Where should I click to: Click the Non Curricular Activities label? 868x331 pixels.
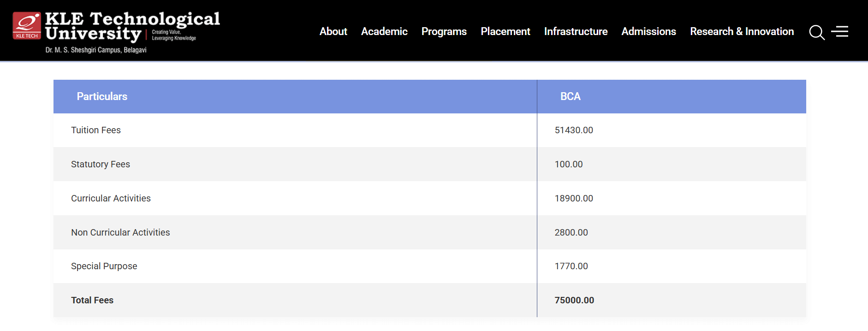pos(120,232)
